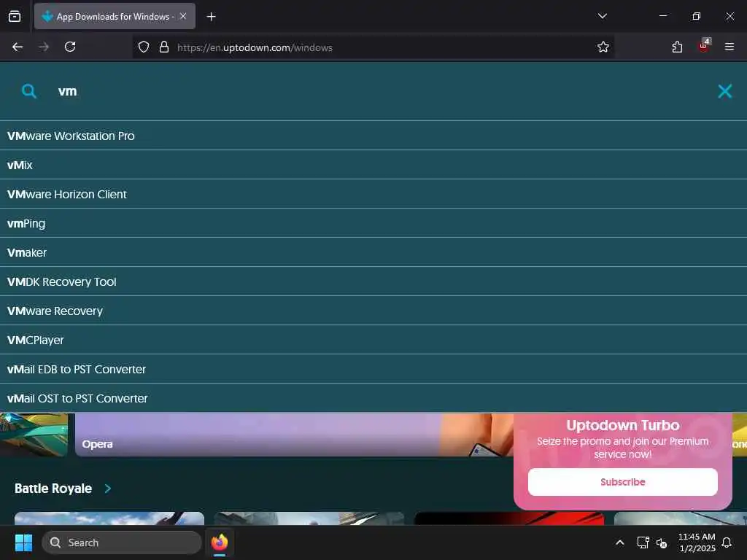The height and width of the screenshot is (560, 747).
Task: Click Subscribe in Uptodown Turbo promo
Action: [x=623, y=482]
